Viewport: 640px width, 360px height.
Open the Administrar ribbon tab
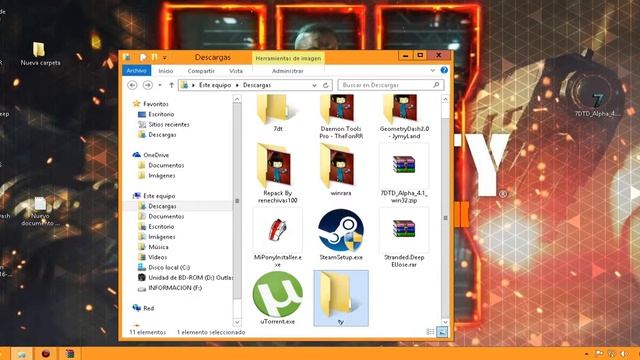(287, 71)
